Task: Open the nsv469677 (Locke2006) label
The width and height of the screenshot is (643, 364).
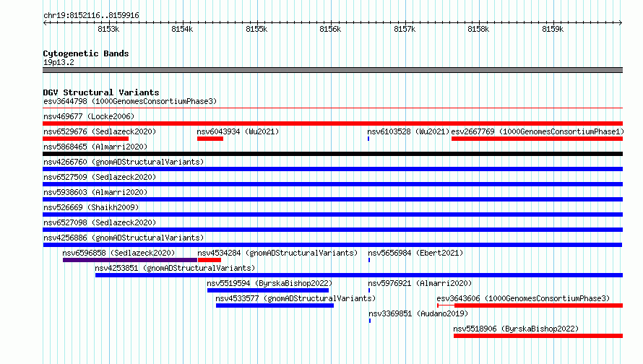Action: (89, 116)
